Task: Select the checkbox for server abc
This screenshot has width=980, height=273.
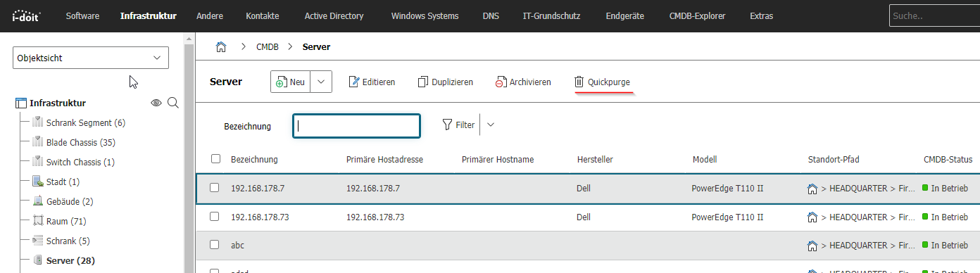Action: (x=215, y=245)
